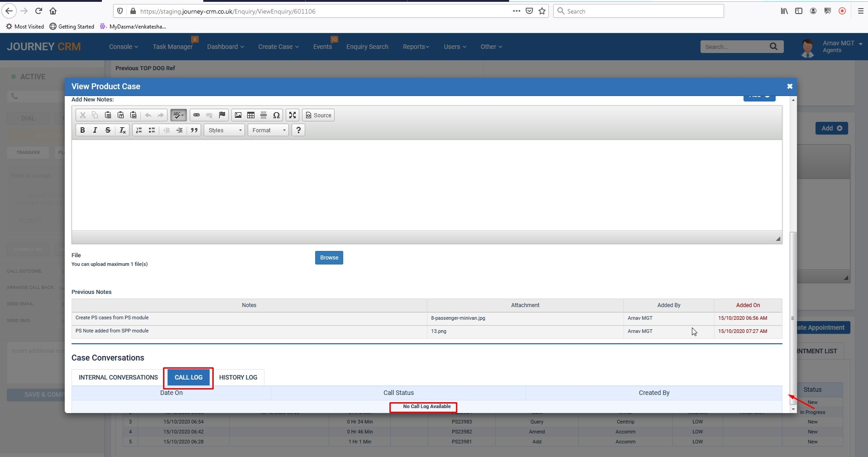Increase indent in the editor
The width and height of the screenshot is (868, 457).
(x=179, y=130)
